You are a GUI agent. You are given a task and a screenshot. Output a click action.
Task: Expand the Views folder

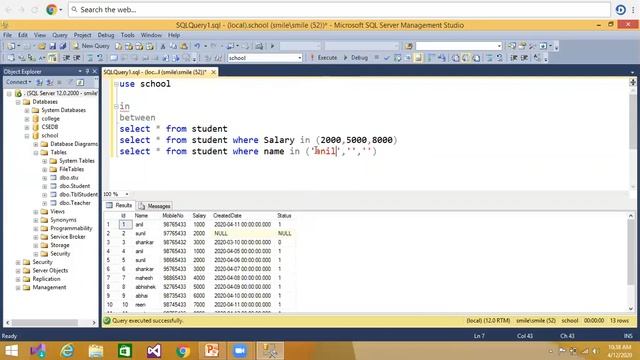coord(36,211)
